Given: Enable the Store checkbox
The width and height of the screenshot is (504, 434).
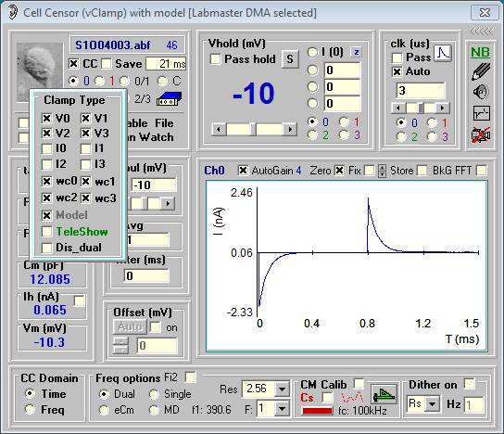Looking at the screenshot, I should [x=422, y=171].
